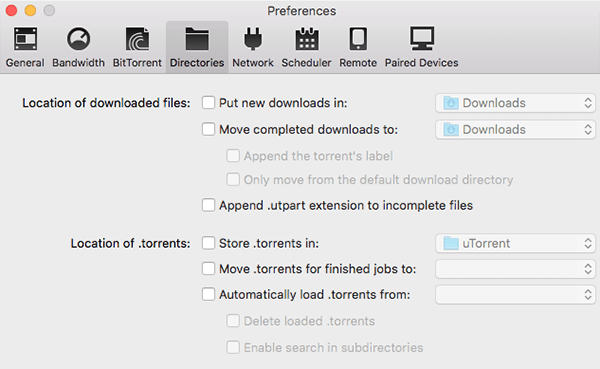Enable Automatically load .torrents from checkbox

point(209,294)
